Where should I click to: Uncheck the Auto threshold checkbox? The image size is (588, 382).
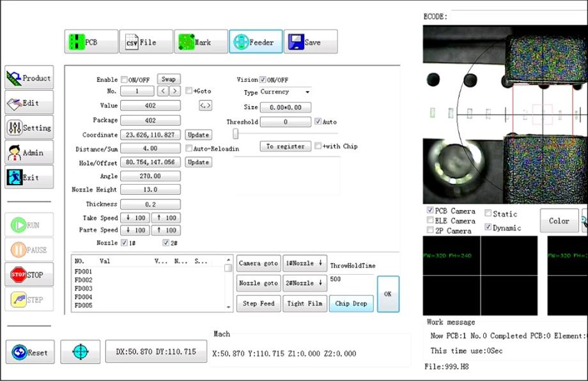point(318,121)
